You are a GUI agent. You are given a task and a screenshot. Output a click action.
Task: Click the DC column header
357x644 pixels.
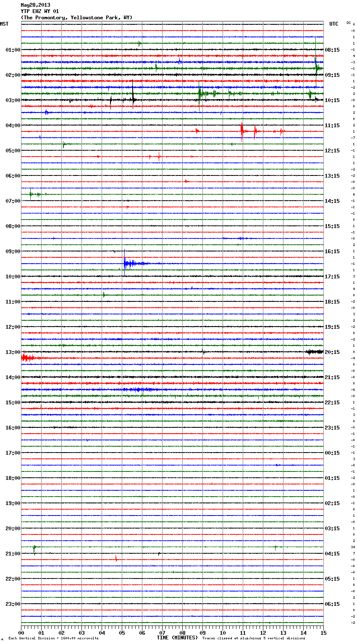click(349, 23)
